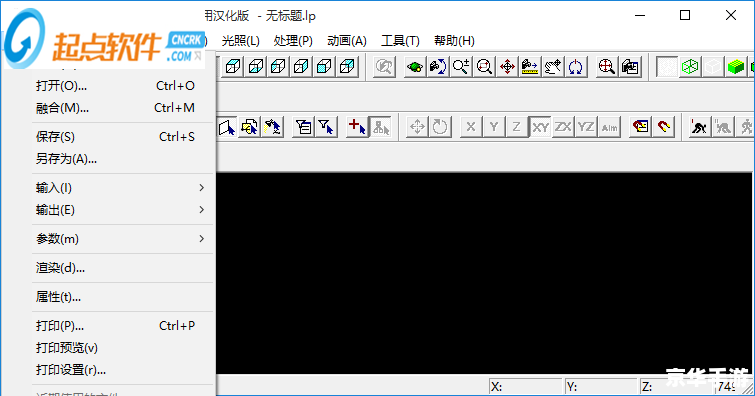Viewport: 755px width, 396px height.
Task: Click the black crouching figure icon
Action: click(699, 127)
